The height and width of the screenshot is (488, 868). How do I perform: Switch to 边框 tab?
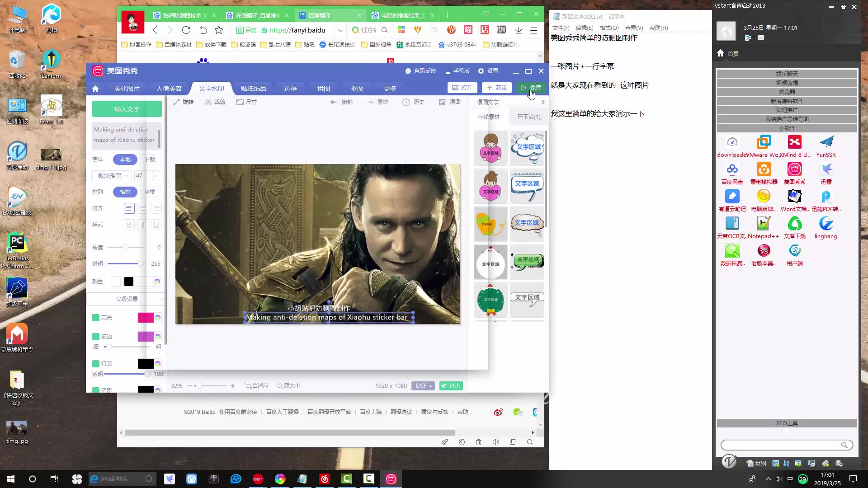291,89
